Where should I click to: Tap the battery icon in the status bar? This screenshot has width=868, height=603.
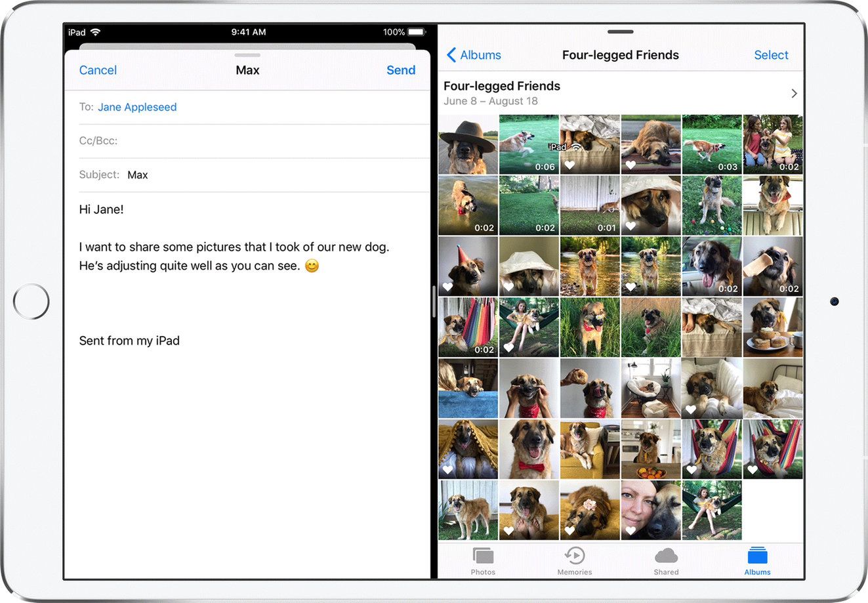click(417, 32)
